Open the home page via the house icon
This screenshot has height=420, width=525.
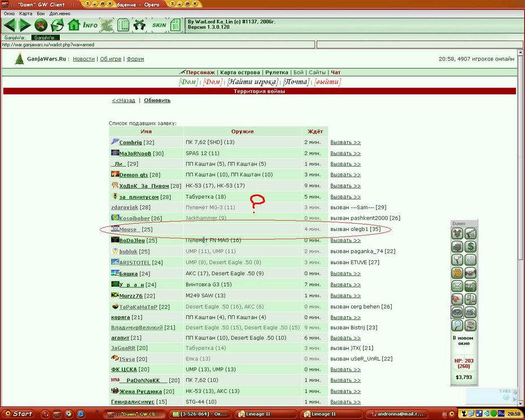[73, 25]
